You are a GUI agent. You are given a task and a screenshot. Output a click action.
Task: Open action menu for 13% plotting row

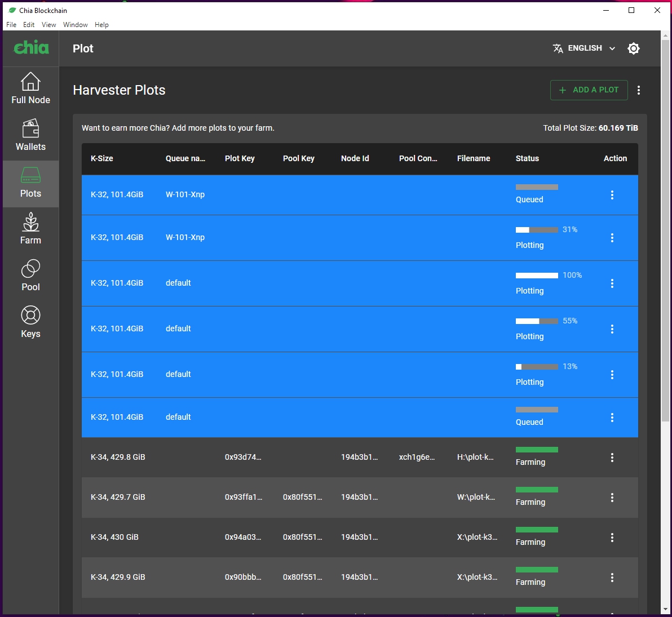pyautogui.click(x=612, y=375)
